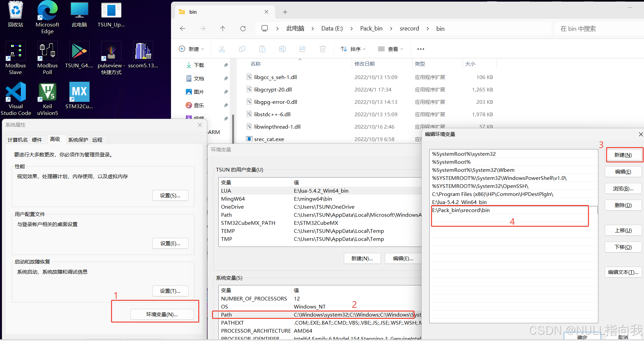This screenshot has height=341, width=644.
Task: Open the 此电脑 desktop icon
Action: (79, 14)
